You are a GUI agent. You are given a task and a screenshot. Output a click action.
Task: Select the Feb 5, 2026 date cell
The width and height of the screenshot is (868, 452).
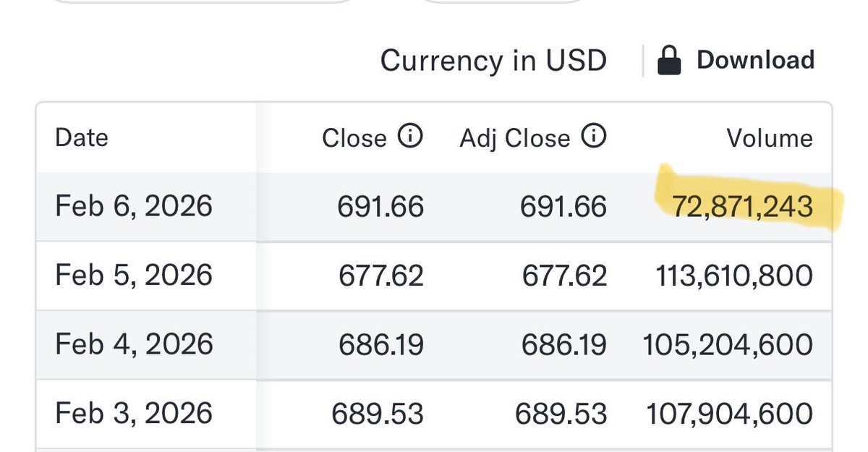pos(134,276)
